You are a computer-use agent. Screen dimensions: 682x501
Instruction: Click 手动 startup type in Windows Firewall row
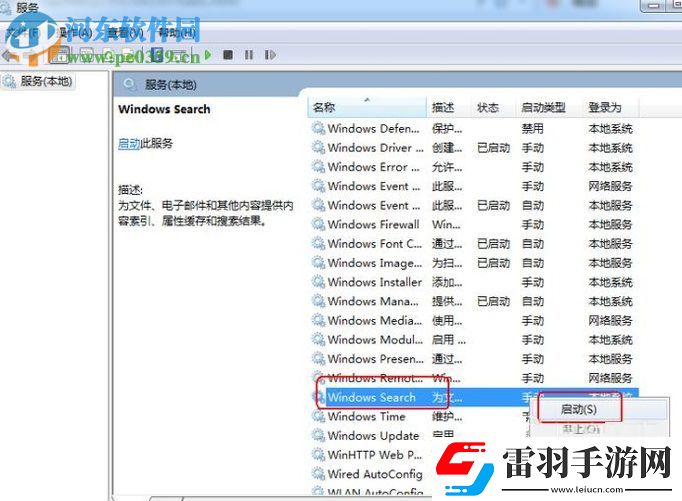533,224
